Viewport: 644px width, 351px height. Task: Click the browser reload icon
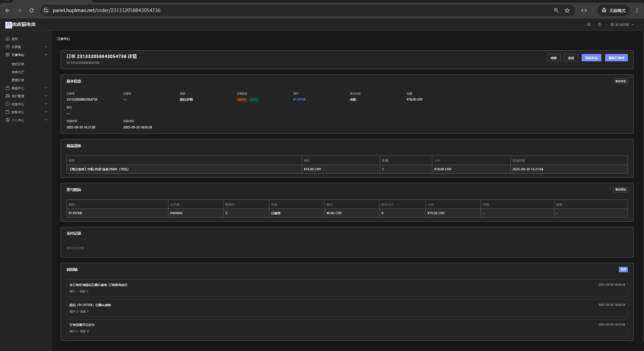(32, 10)
